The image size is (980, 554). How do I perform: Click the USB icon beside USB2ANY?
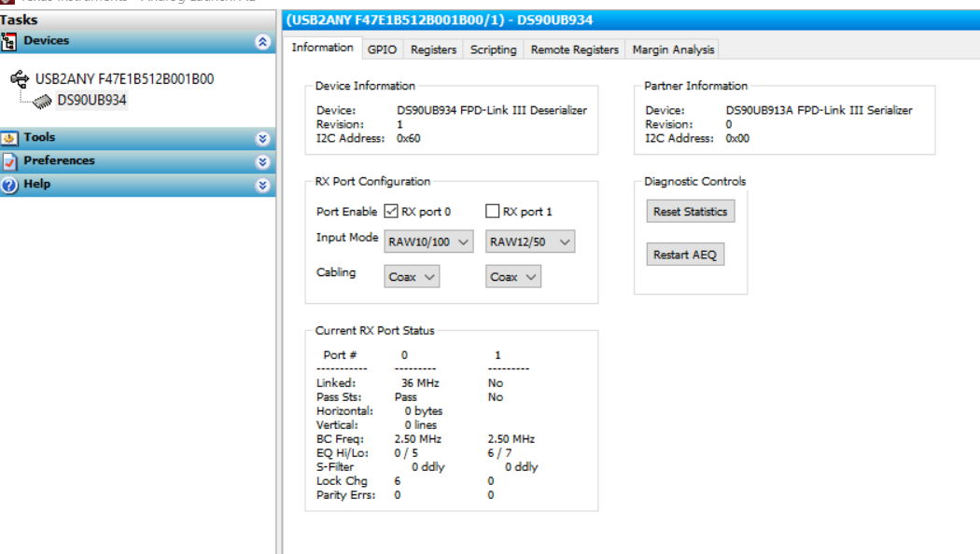click(x=20, y=79)
